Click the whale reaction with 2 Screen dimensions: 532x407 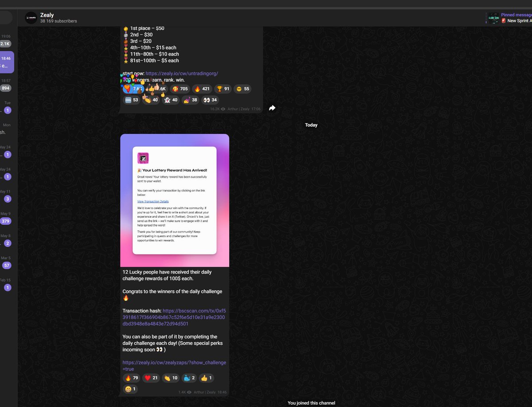(x=189, y=378)
